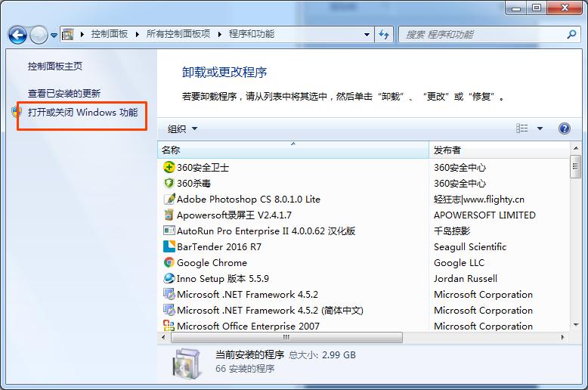Select the Google Chrome program name
The height and width of the screenshot is (390, 588).
click(x=212, y=262)
